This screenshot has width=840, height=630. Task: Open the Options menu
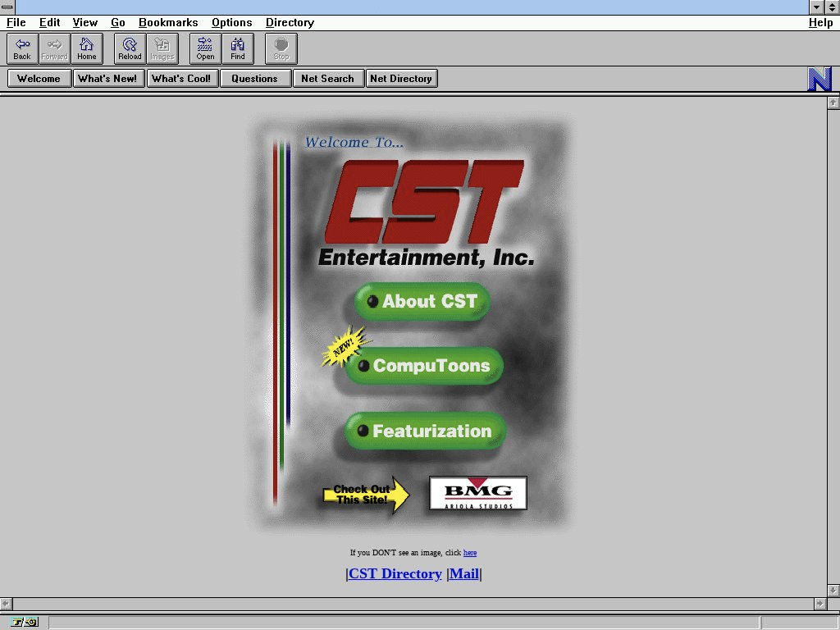coord(231,23)
